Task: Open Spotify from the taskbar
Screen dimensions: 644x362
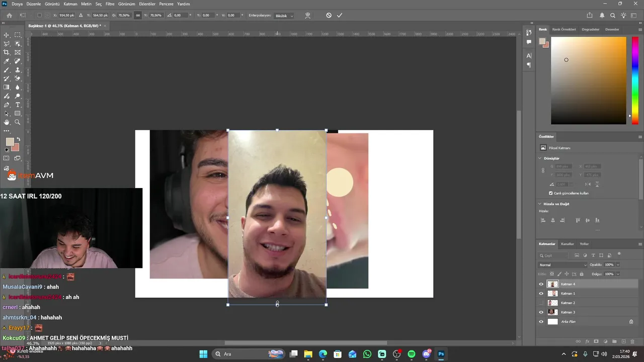Action: [412, 354]
